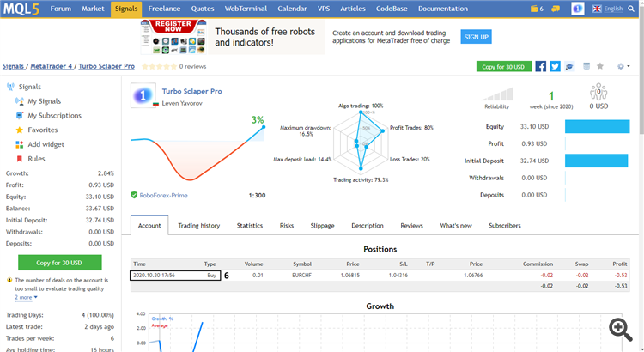This screenshot has width=644, height=352.
Task: Click the SIGN UP button in banner
Action: (x=476, y=37)
